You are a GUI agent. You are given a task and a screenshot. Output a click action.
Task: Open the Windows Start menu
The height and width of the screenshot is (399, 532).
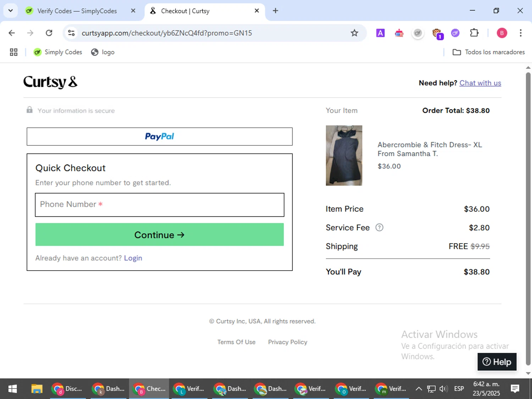click(12, 389)
